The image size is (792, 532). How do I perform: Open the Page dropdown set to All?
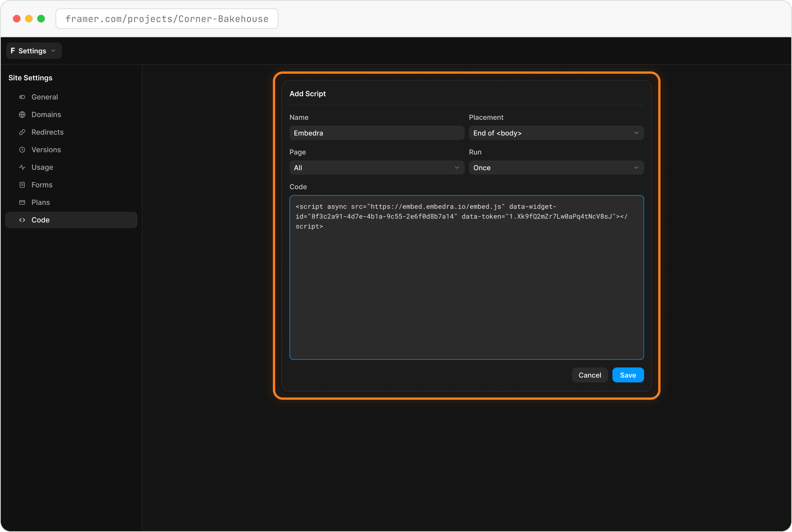point(377,168)
